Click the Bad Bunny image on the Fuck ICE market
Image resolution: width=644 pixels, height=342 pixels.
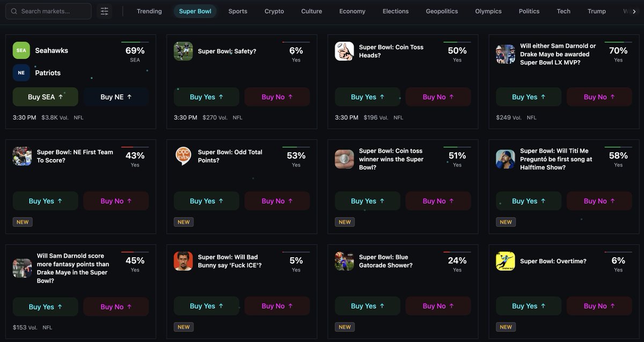183,261
